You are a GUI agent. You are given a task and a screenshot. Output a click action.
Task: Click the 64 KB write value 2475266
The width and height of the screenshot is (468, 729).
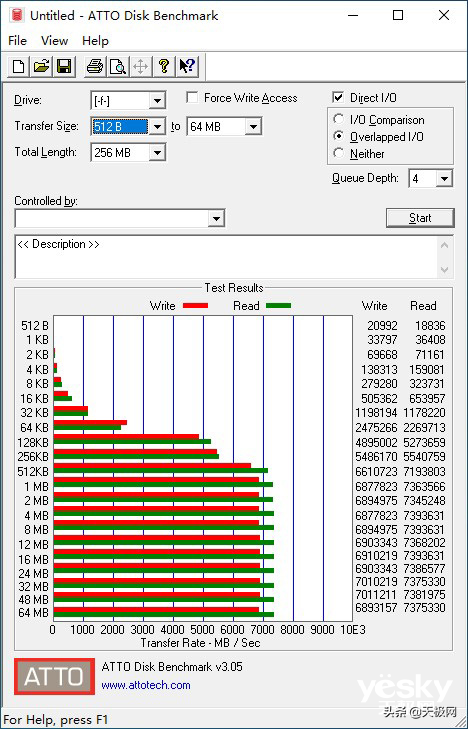(377, 427)
